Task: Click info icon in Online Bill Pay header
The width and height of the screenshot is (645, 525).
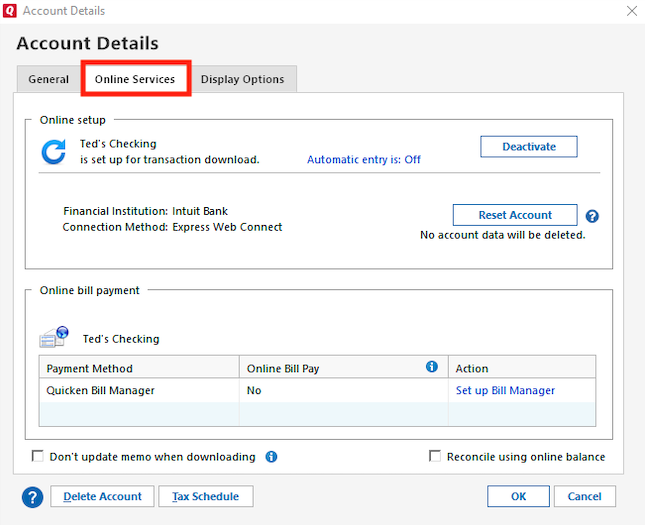Action: click(432, 367)
